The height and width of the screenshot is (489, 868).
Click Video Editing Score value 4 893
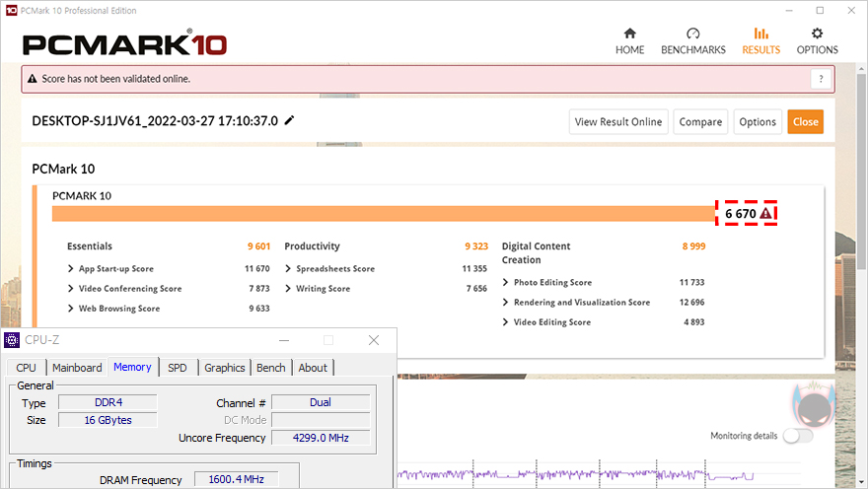[694, 322]
